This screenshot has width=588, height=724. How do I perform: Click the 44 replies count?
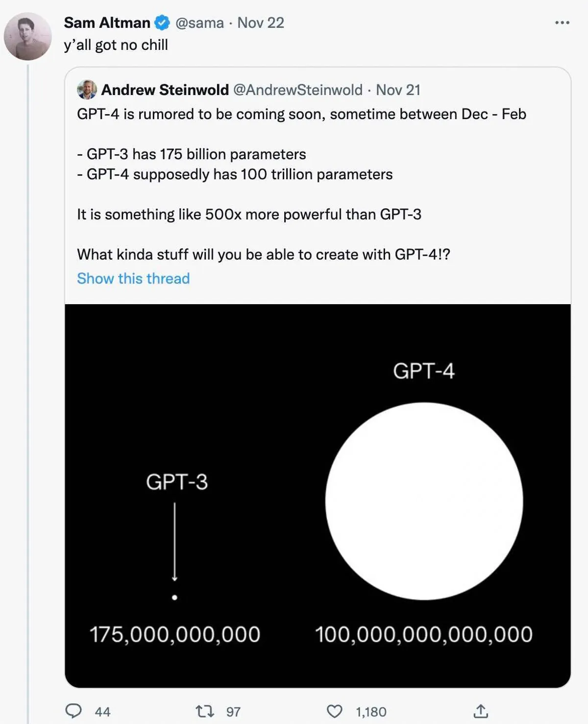click(102, 712)
